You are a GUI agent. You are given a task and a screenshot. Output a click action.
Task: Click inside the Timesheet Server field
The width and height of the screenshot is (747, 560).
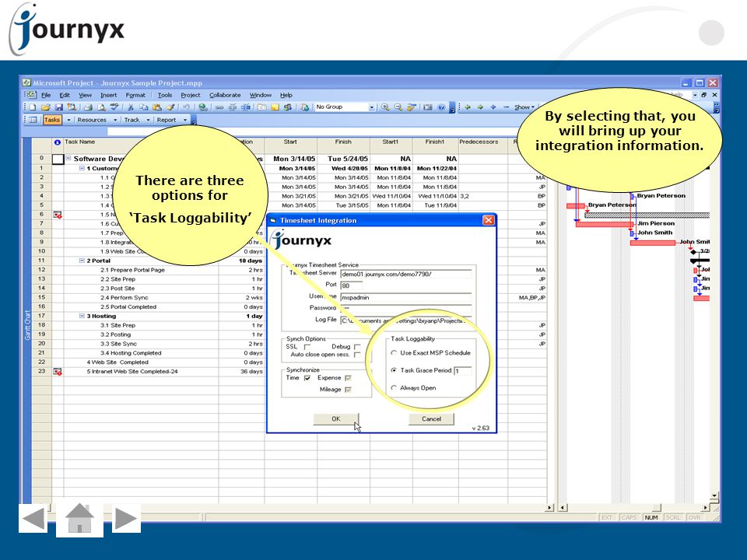pyautogui.click(x=406, y=275)
